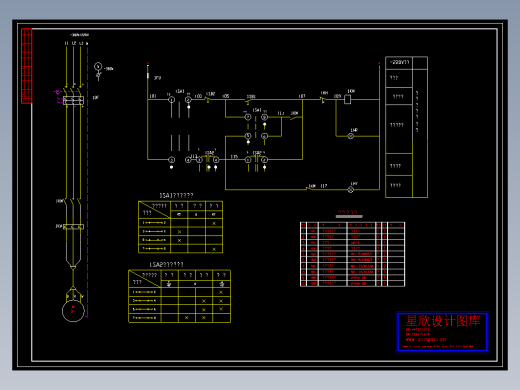This screenshot has width=520, height=390.
Task: Click the 1HY indicator lamp symbol
Action: [351, 190]
